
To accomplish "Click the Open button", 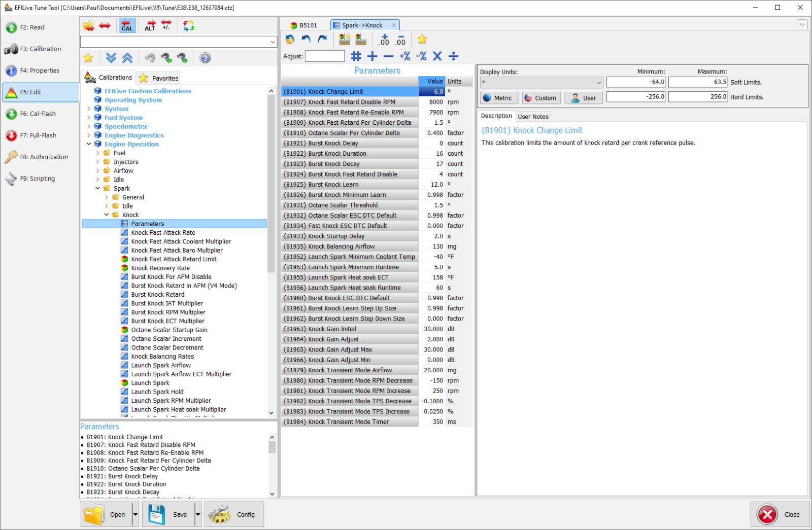I will click(106, 514).
